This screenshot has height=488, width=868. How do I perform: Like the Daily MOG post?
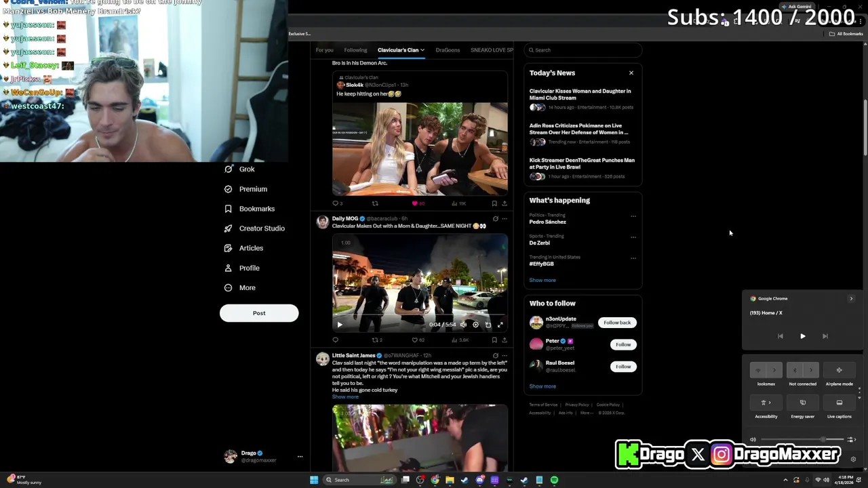pyautogui.click(x=418, y=340)
